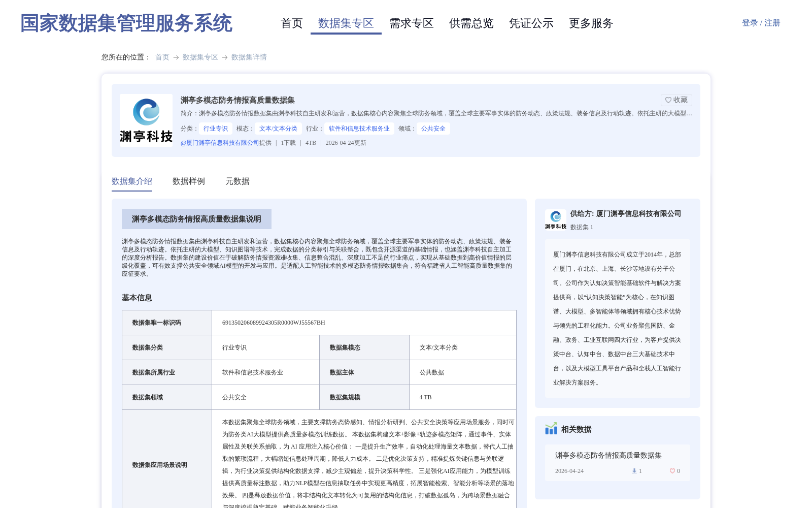Click the 数据集所属行业 table label

coord(154,372)
